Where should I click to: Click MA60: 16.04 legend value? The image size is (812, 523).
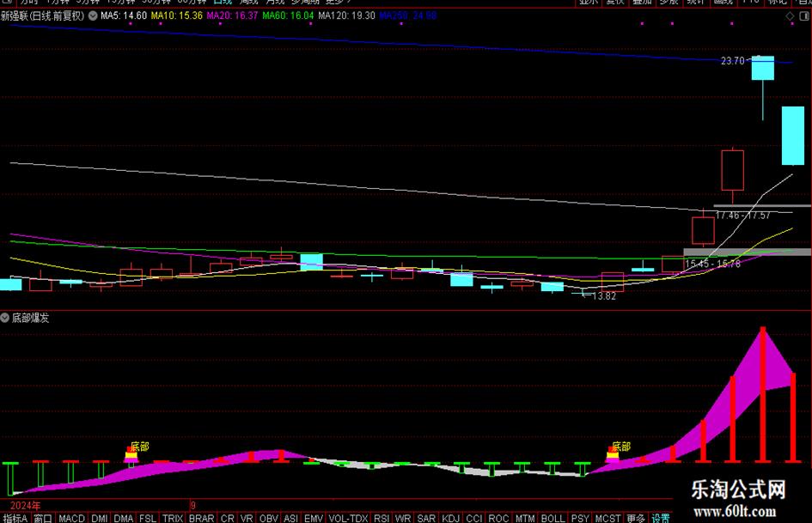tap(288, 16)
